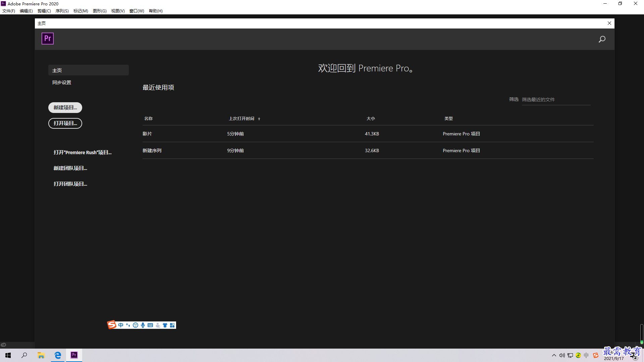The width and height of the screenshot is (644, 362).
Task: Open the Windows Start menu
Action: point(8,355)
